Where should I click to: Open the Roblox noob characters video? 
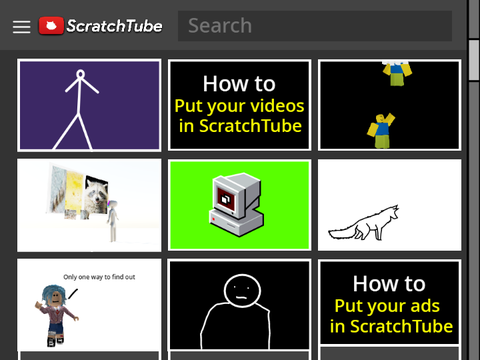[x=390, y=105]
